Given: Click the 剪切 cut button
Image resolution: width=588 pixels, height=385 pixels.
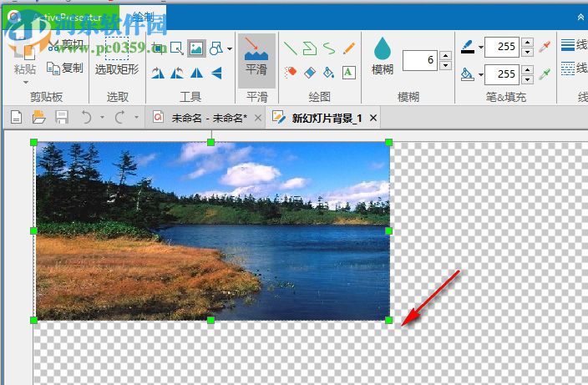Looking at the screenshot, I should [x=66, y=45].
